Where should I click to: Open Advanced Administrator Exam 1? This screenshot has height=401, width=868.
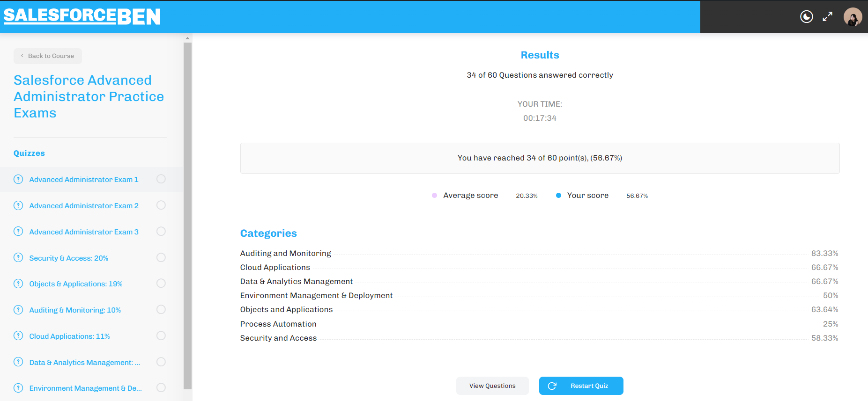pos(84,180)
